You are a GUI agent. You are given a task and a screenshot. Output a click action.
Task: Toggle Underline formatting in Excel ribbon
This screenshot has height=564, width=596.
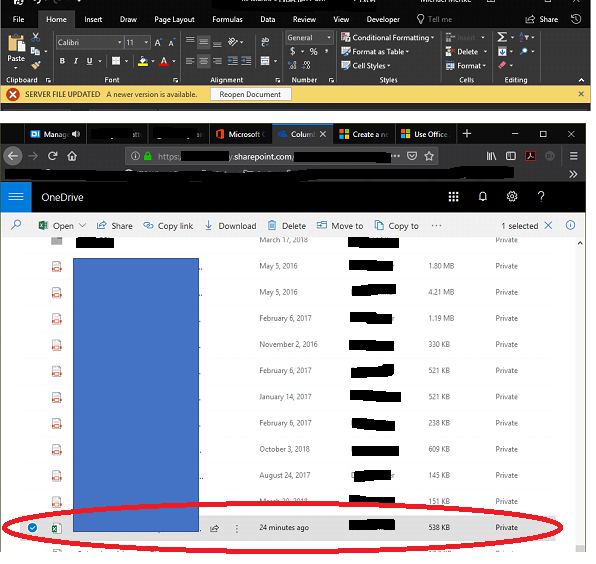[x=89, y=61]
